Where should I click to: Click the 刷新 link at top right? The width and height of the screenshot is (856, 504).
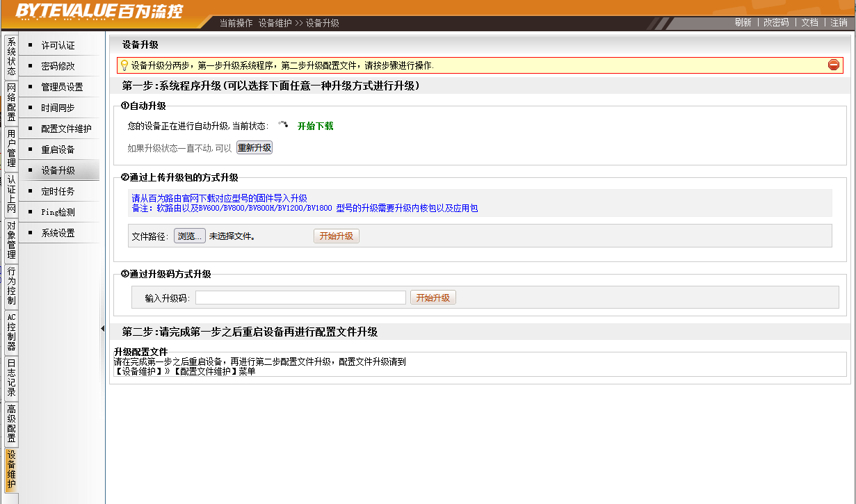[743, 22]
